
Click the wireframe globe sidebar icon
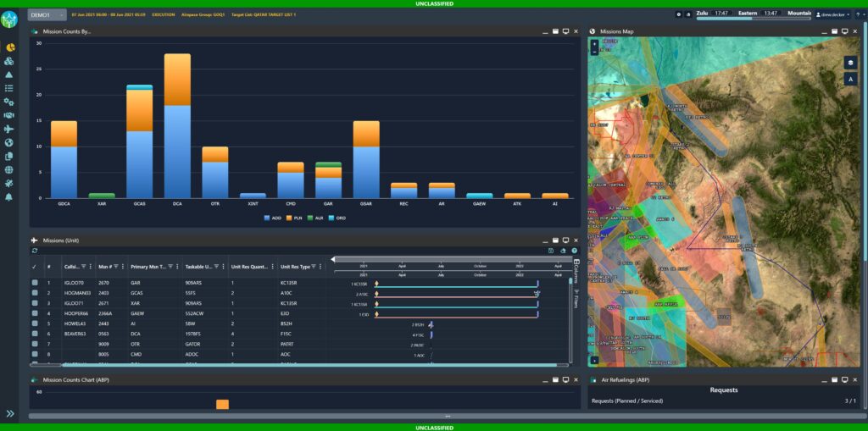(x=8, y=170)
